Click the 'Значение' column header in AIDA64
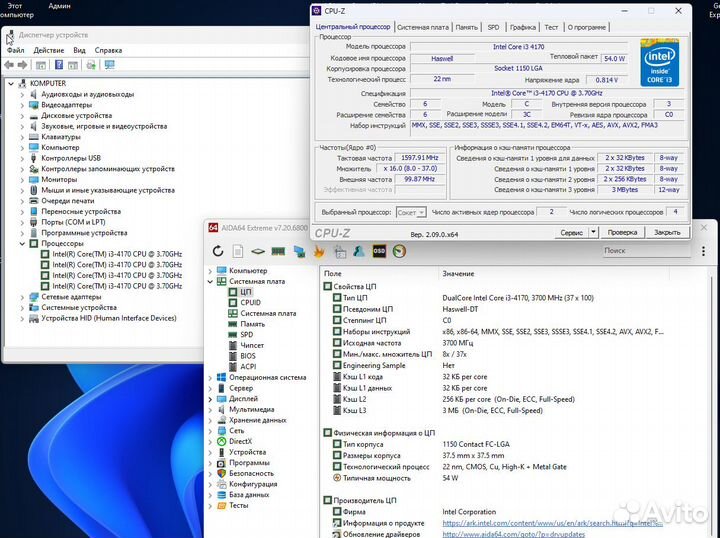 (x=554, y=274)
